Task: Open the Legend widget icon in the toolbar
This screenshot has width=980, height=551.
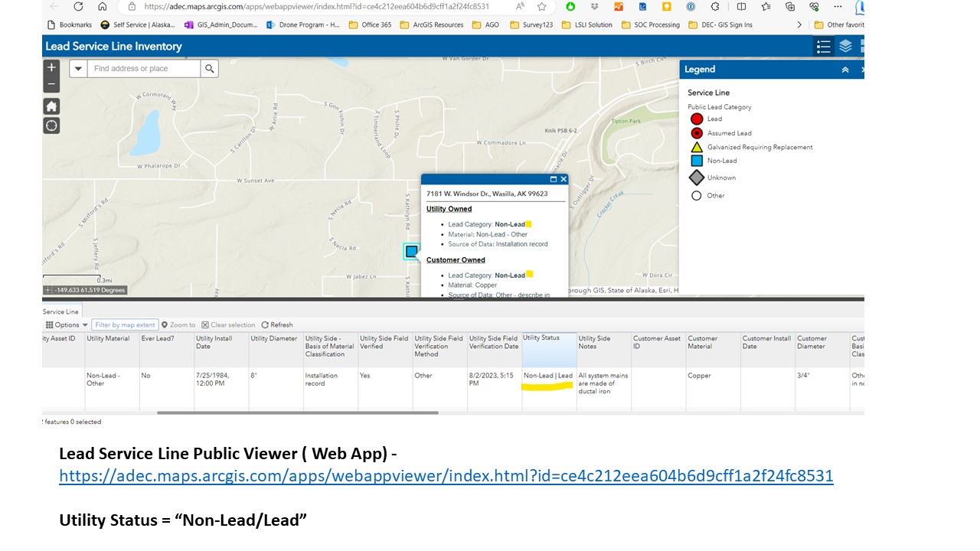Action: tap(823, 46)
